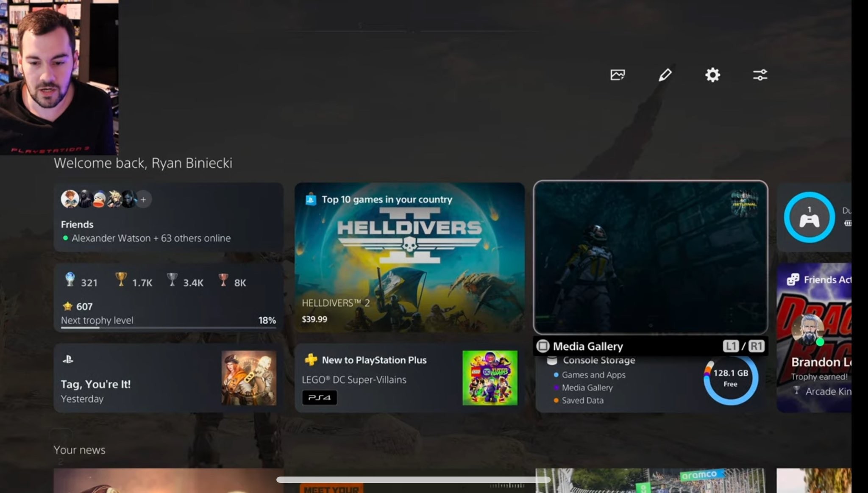Click the platinum trophy icon
Viewport: 868px width, 493px height.
click(70, 280)
